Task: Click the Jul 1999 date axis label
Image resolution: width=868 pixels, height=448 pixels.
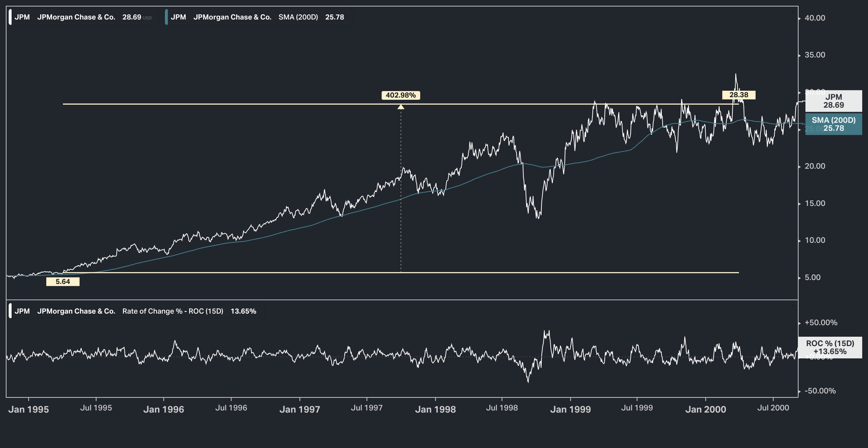Action: point(637,408)
